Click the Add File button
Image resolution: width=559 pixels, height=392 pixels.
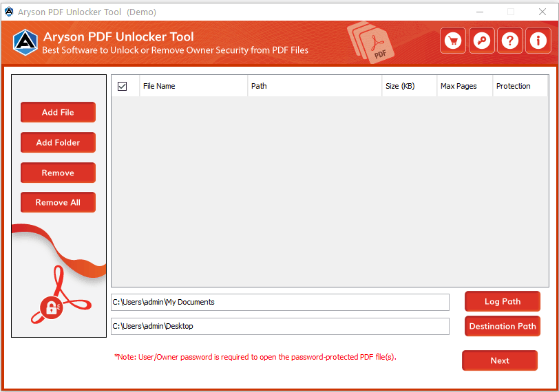tap(58, 112)
